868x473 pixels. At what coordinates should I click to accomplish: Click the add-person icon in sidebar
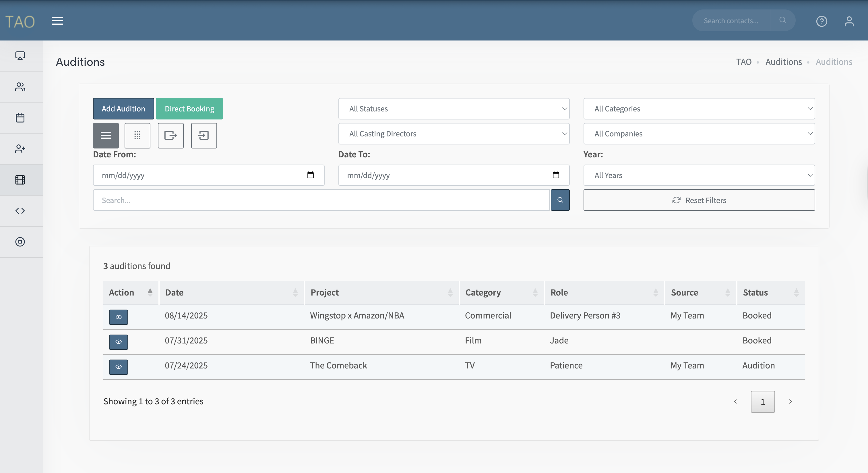[20, 149]
